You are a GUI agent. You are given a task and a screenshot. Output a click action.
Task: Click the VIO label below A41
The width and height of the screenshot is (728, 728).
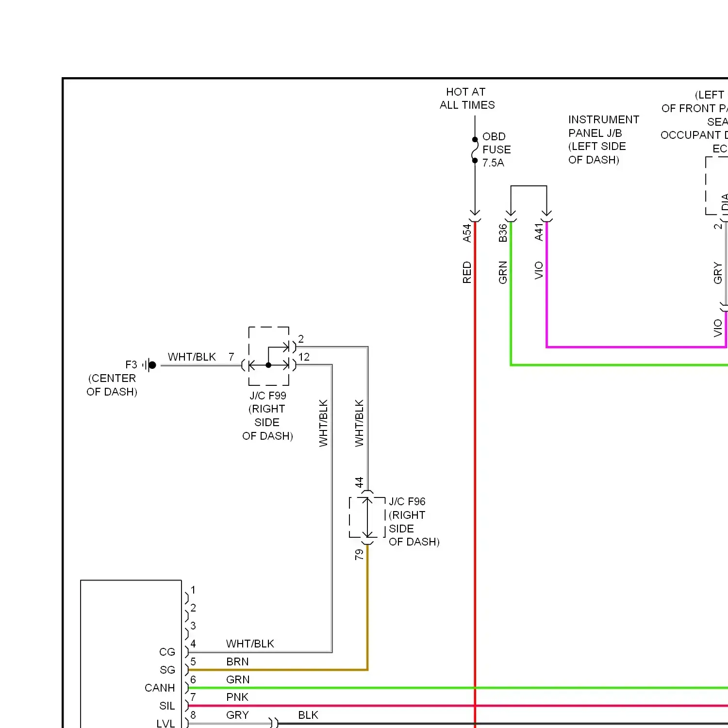(x=539, y=270)
